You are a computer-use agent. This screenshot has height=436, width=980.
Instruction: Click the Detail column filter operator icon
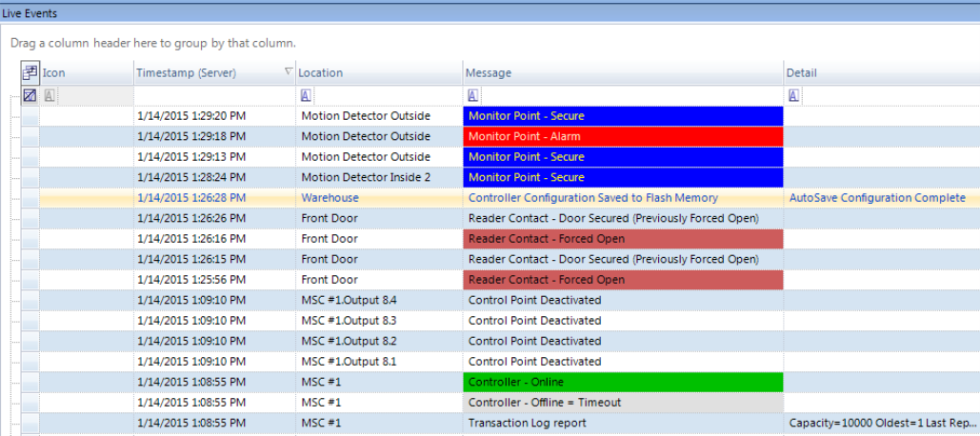pyautogui.click(x=794, y=95)
